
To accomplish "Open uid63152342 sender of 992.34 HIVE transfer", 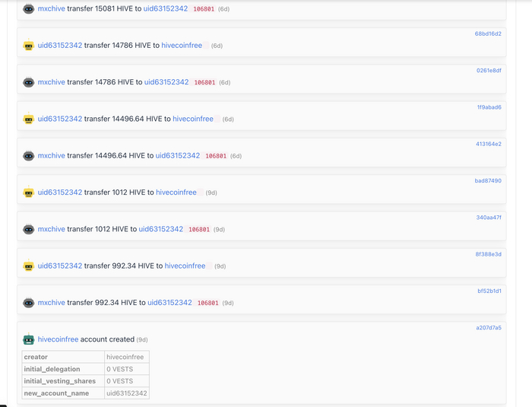I will [x=60, y=266].
